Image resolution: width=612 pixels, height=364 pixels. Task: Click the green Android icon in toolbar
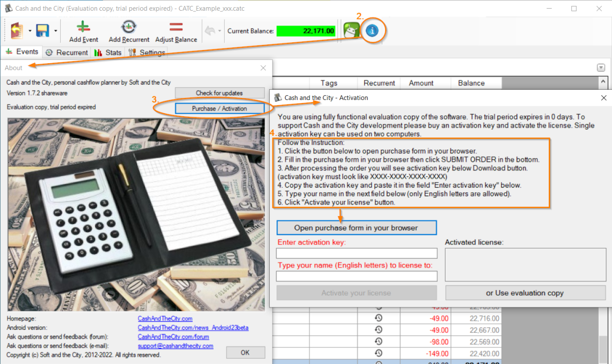(351, 31)
